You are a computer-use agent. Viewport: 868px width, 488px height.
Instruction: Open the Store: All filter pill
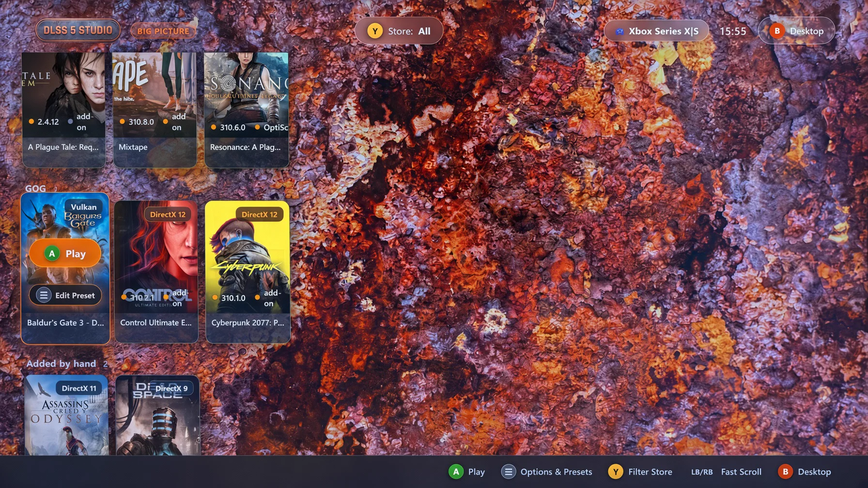pos(399,31)
